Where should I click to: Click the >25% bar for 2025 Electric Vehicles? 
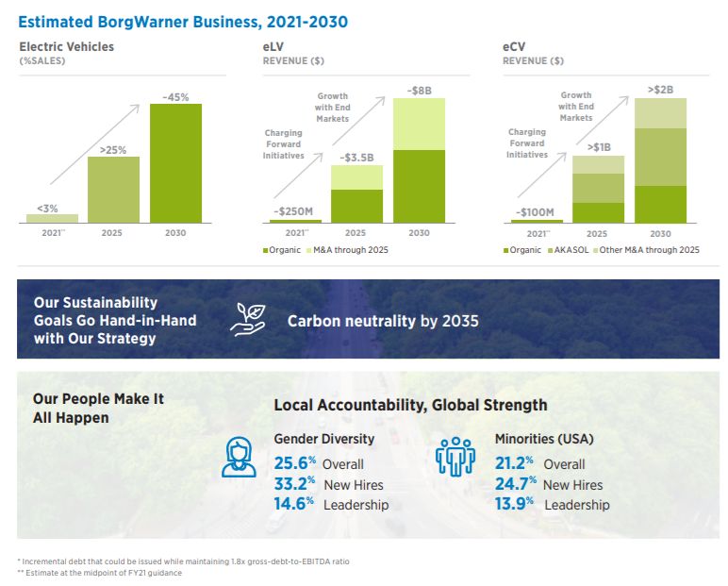pos(113,189)
